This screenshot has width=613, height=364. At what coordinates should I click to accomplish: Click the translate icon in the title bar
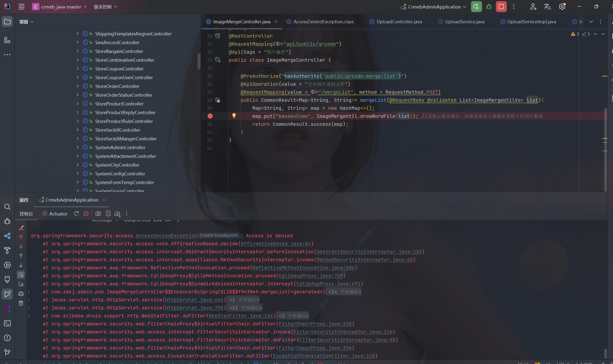pyautogui.click(x=547, y=7)
